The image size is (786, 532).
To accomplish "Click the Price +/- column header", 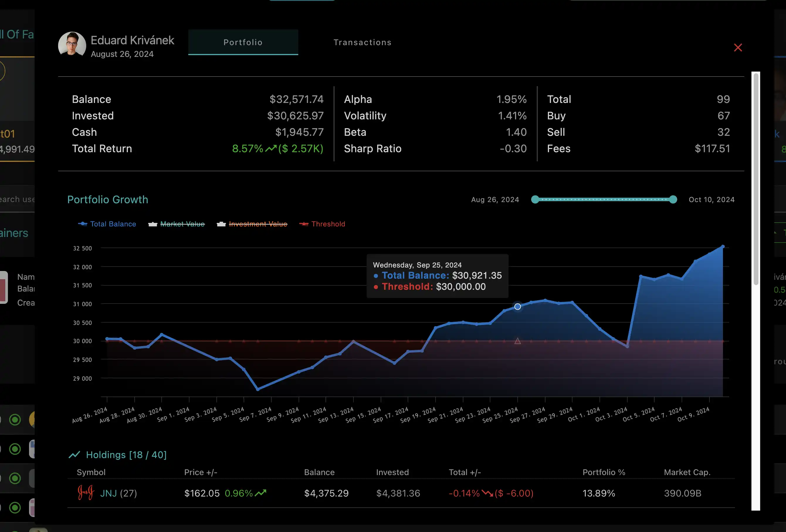I will (x=201, y=472).
